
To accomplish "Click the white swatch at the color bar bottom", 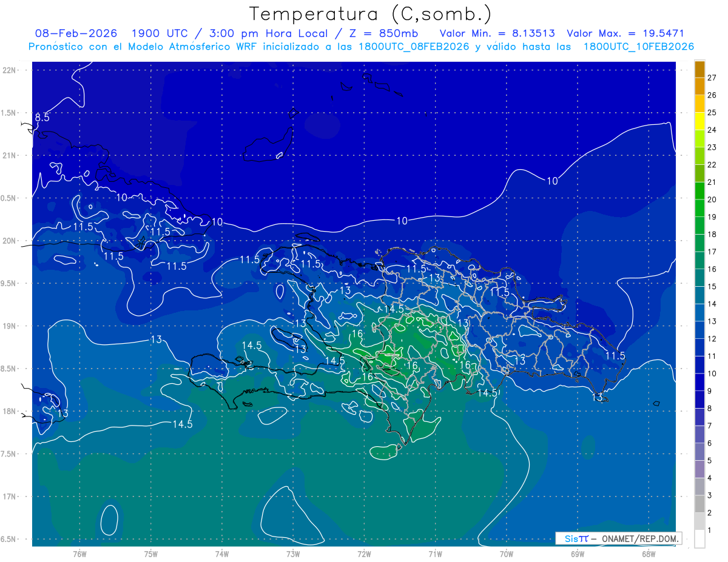I will coord(699,538).
